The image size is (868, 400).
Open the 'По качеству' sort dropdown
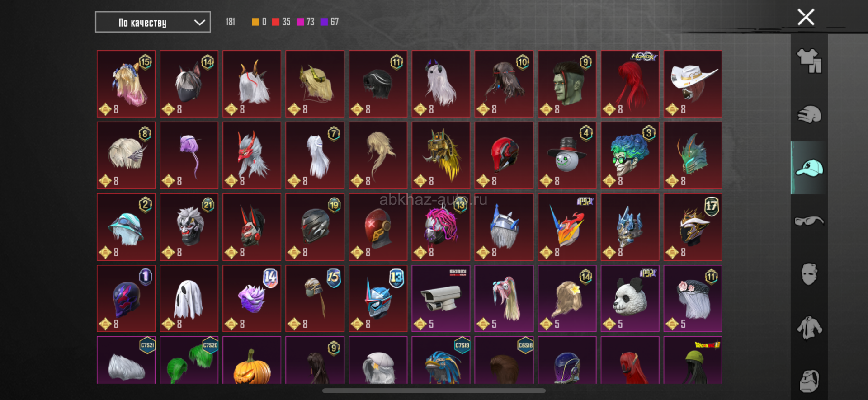153,22
